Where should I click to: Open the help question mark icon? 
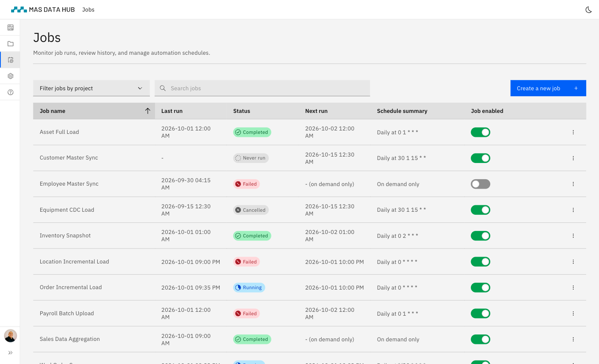pos(10,92)
